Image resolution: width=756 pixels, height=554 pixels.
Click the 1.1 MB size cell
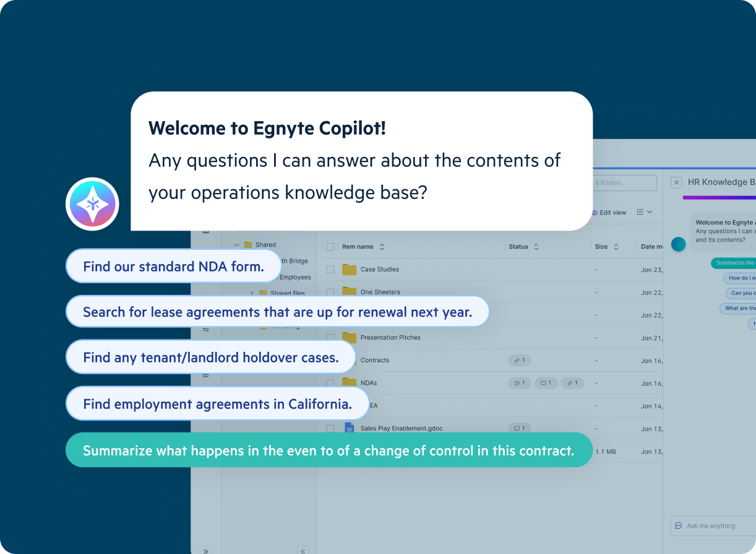click(x=606, y=452)
